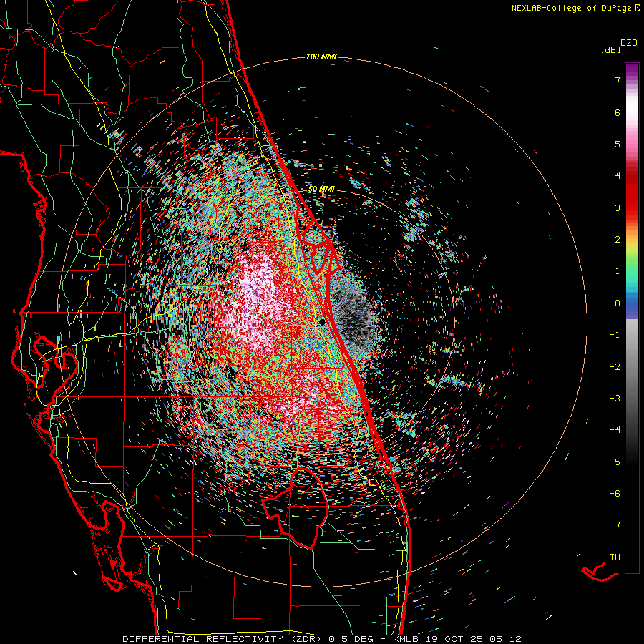Screen dimensions: 644x644
Task: Click the 1 dB label on color scale
Action: point(618,271)
